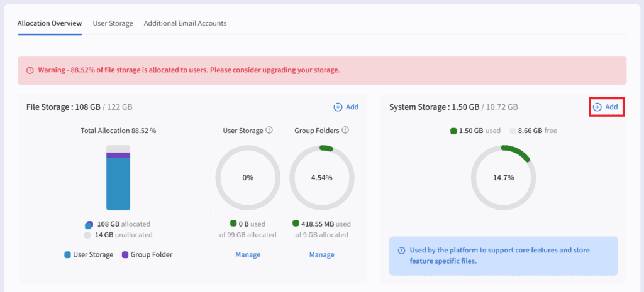This screenshot has height=292, width=644.
Task: Go to Additional Email Accounts tab
Action: click(185, 23)
